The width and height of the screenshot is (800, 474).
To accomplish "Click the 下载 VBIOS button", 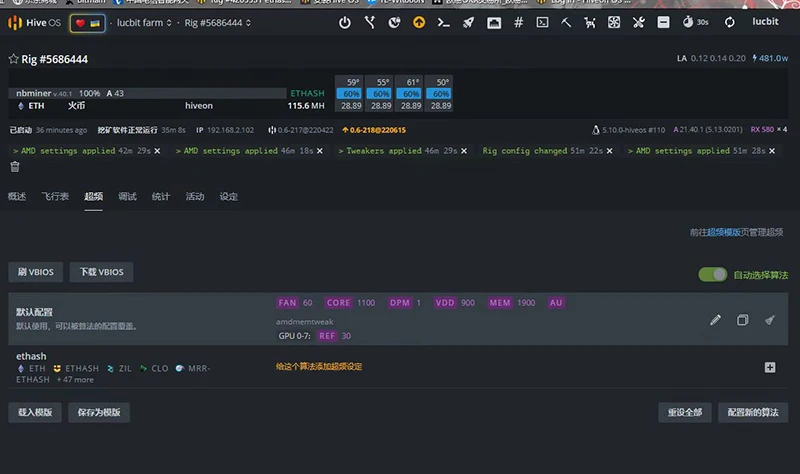I will (x=101, y=272).
